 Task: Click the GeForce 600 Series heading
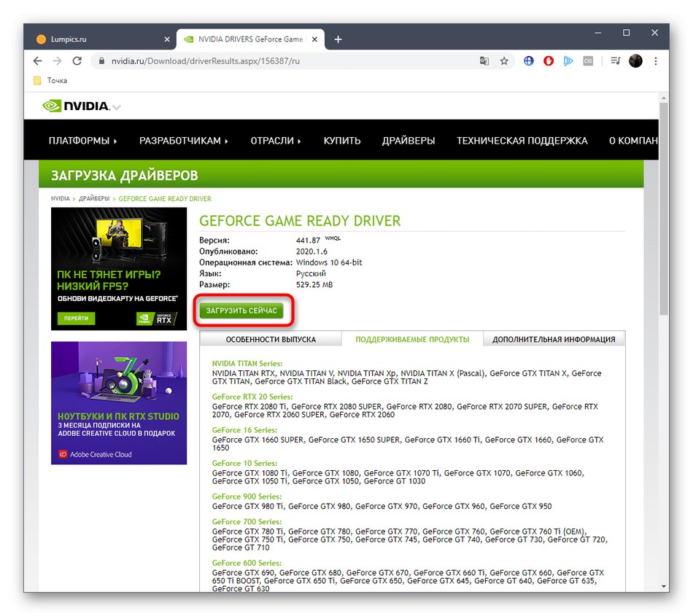247,563
